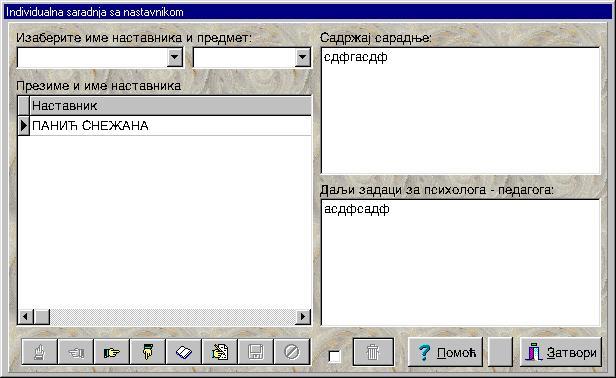Click the row selector arrow for ПАНИЋ СНЕЖАНА
This screenshot has height=378, width=616.
[x=24, y=126]
